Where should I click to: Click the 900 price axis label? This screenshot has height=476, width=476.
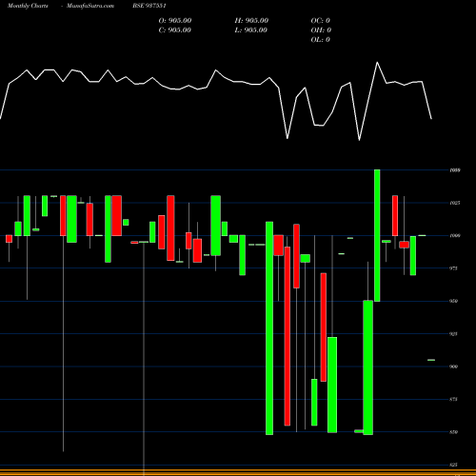click(454, 367)
